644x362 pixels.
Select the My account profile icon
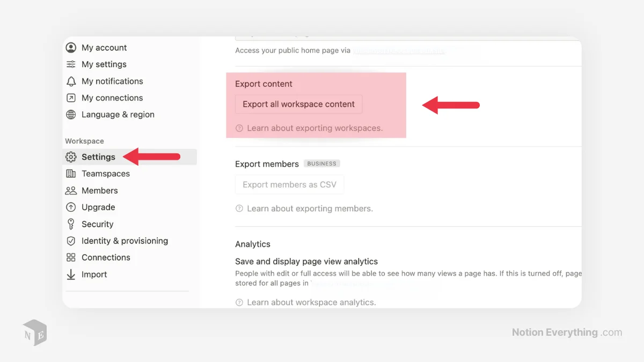71,48
